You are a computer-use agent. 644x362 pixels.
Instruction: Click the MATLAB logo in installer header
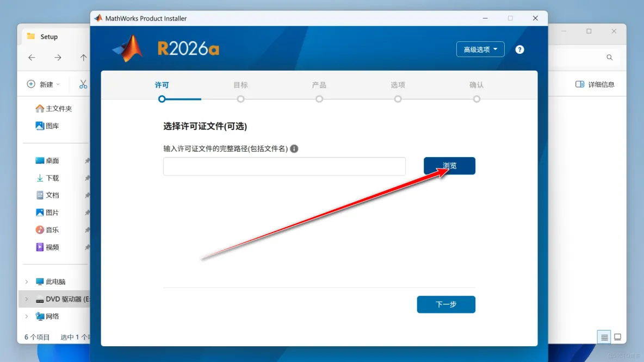pyautogui.click(x=128, y=48)
